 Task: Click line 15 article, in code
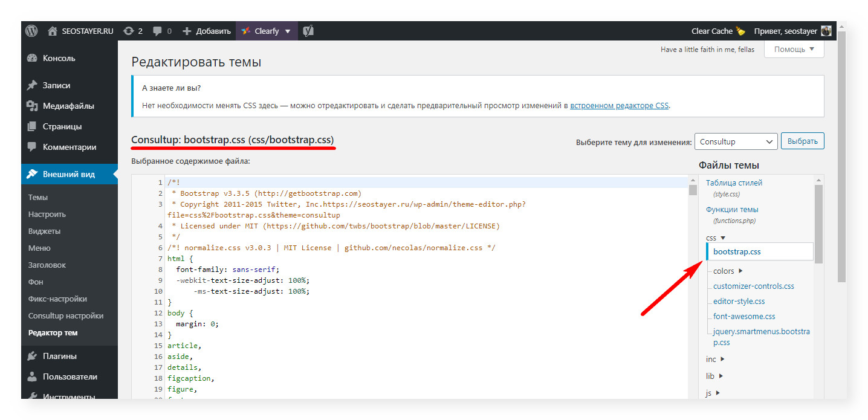pos(184,346)
